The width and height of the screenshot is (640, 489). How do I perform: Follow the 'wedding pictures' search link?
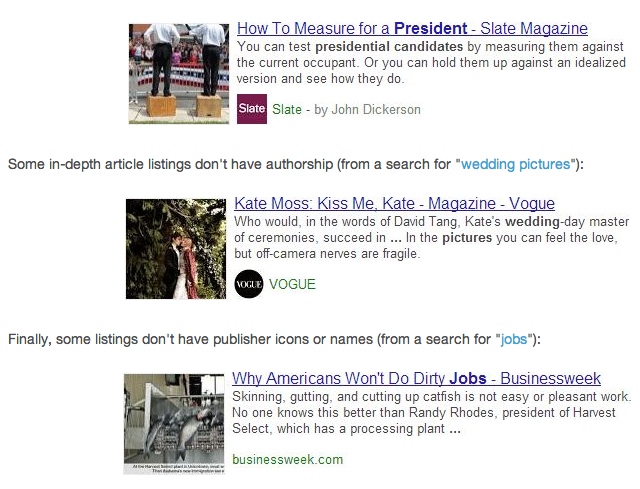[x=516, y=164]
